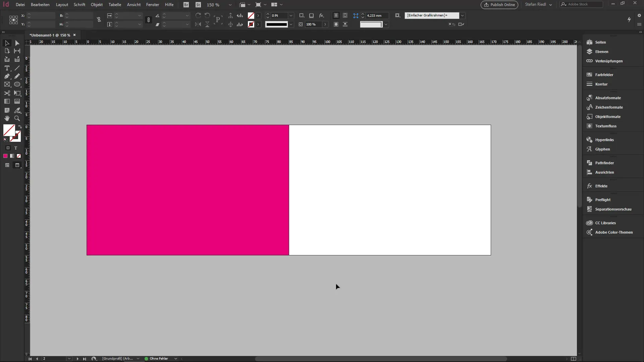Select the Pen tool

(7, 76)
